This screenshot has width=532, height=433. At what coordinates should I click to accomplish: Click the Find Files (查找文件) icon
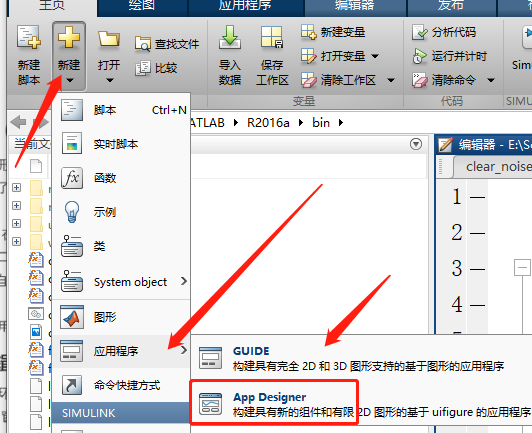167,44
